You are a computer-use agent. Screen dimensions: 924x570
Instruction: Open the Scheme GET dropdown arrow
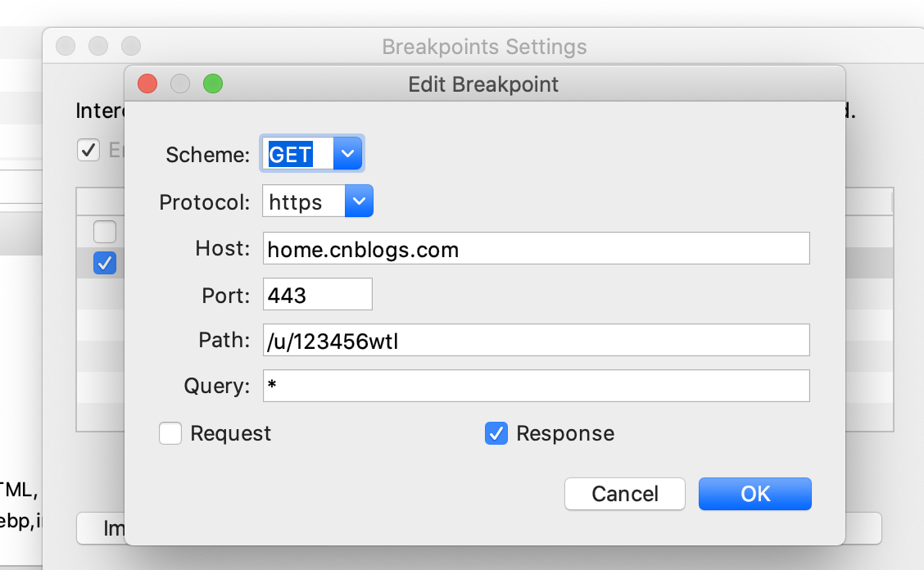pyautogui.click(x=347, y=153)
